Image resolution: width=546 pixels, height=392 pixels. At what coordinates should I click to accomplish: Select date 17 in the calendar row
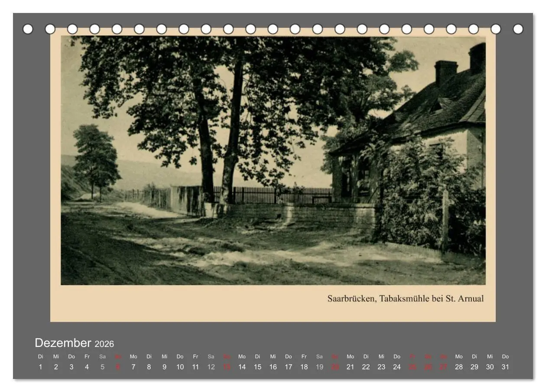click(289, 367)
